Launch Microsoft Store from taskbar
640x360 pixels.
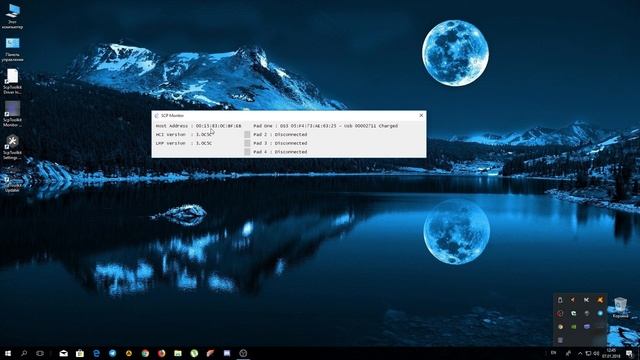[80, 353]
